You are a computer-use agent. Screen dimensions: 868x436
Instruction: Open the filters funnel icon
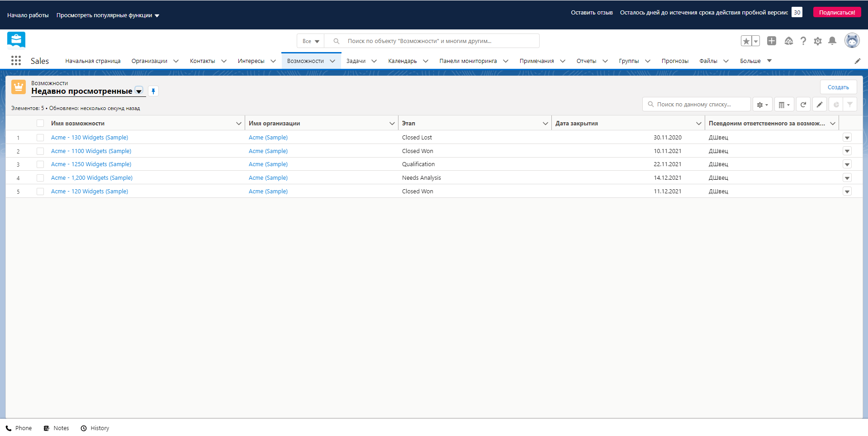pyautogui.click(x=850, y=105)
